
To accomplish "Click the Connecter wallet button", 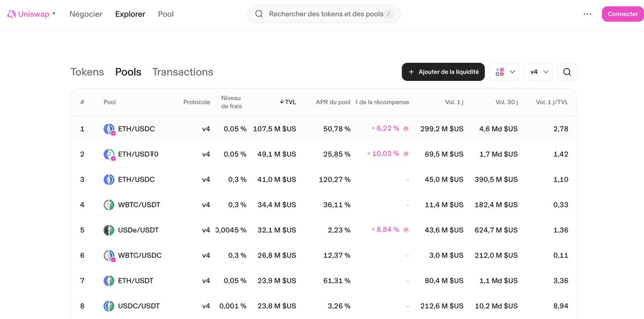I will pyautogui.click(x=623, y=14).
